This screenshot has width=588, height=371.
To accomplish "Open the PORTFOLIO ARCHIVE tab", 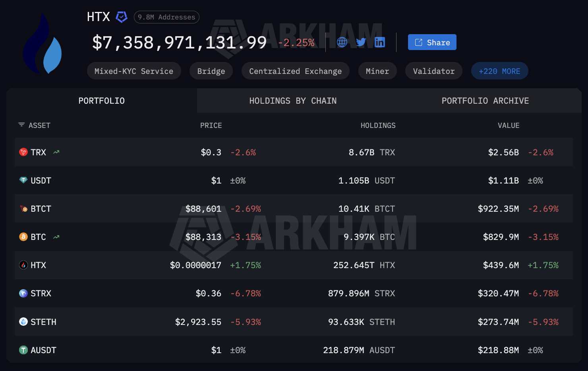I will tap(485, 100).
